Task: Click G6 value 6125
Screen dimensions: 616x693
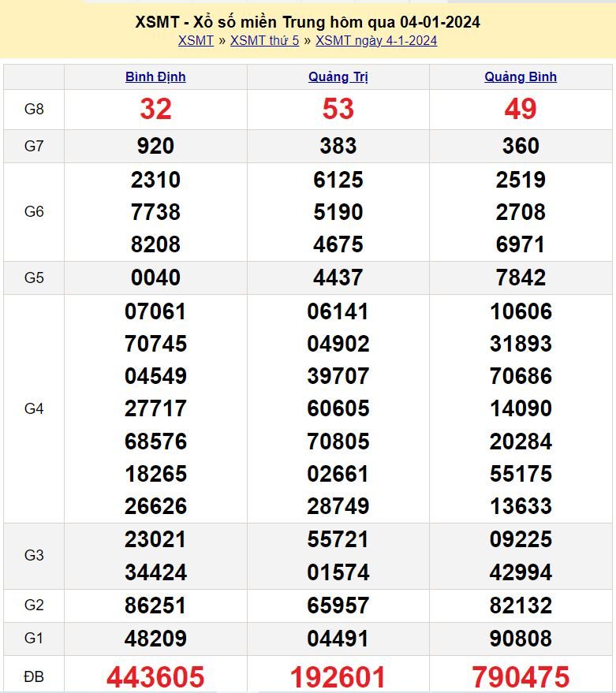Action: coord(338,180)
